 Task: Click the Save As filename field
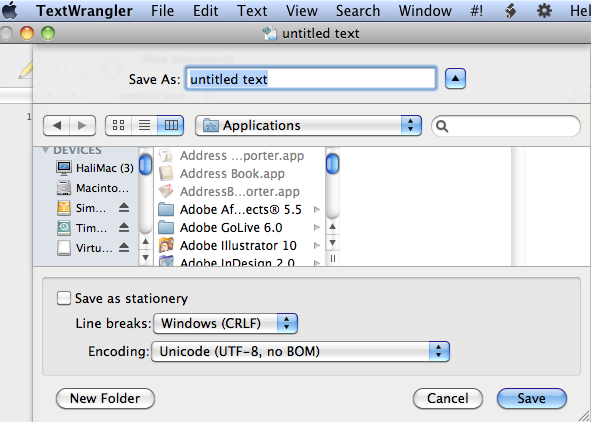click(x=311, y=79)
